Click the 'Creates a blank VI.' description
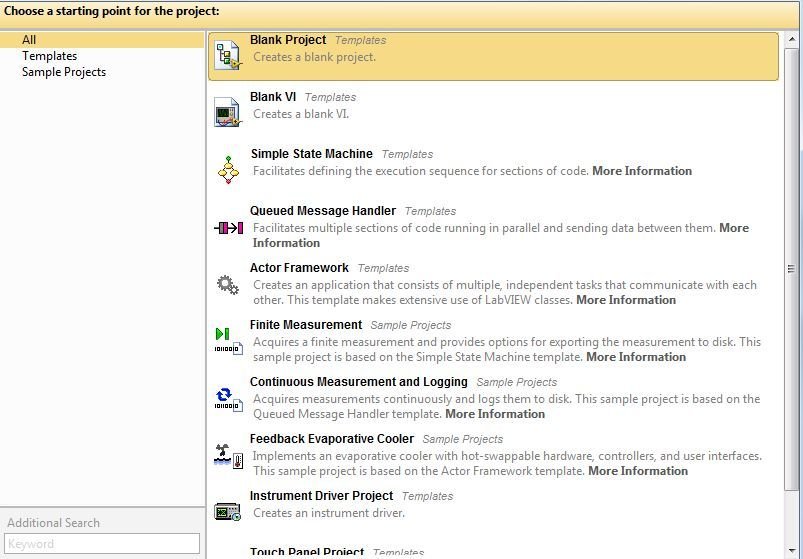 pos(301,114)
